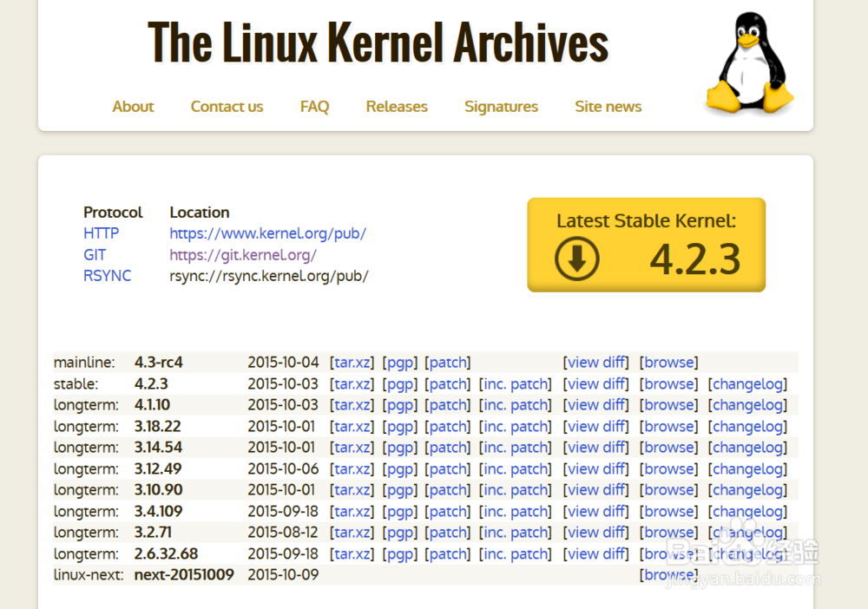Browse the linux-next next-20151009 tree

coord(668,575)
